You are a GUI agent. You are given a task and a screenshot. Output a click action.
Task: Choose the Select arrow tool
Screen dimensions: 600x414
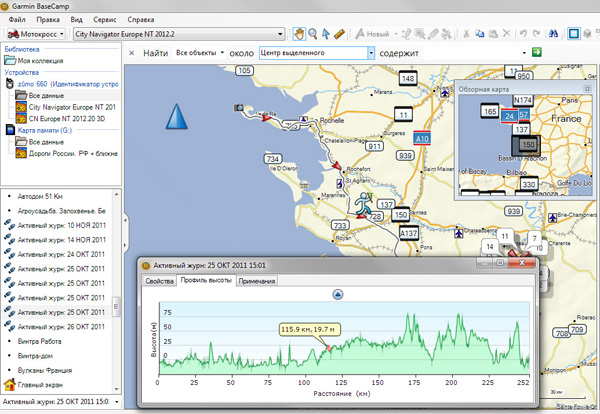(326, 34)
